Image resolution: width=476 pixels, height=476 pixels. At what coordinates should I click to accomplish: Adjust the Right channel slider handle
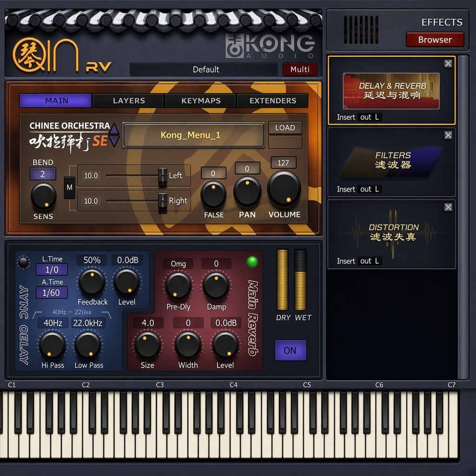[163, 202]
